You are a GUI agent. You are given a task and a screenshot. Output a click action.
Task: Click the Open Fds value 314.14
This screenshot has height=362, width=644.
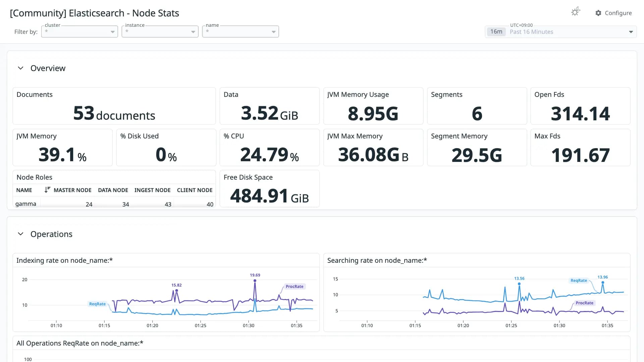click(x=580, y=114)
